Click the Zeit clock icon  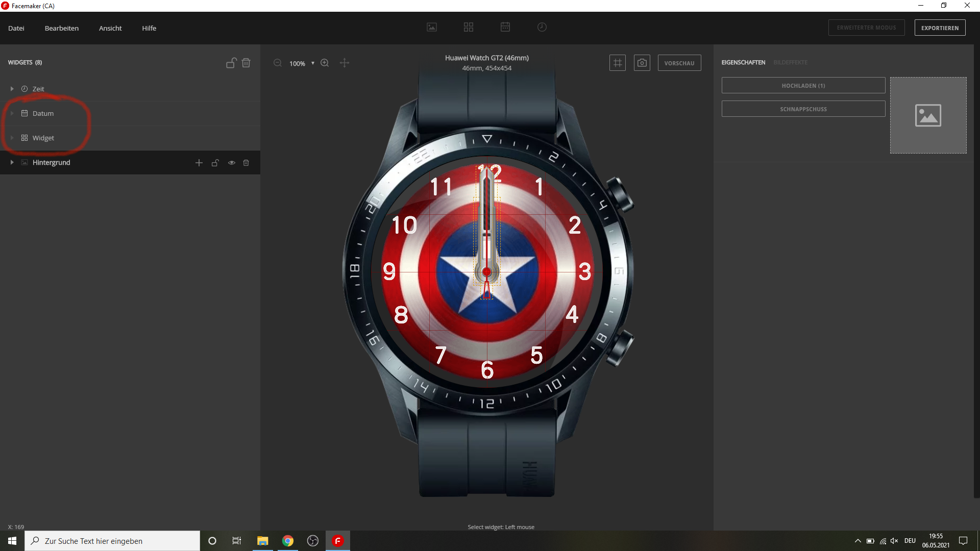point(24,89)
